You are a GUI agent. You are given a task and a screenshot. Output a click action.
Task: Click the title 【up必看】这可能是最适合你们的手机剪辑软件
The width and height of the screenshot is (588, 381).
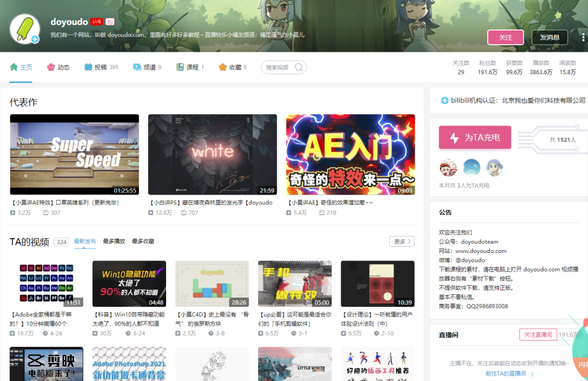tap(295, 319)
